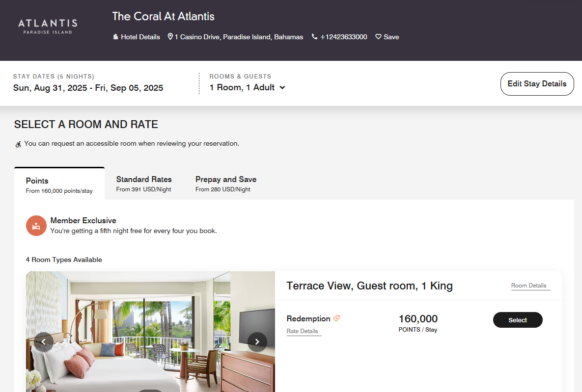The image size is (582, 392).
Task: Select the Terrace View King room rate
Action: (518, 319)
